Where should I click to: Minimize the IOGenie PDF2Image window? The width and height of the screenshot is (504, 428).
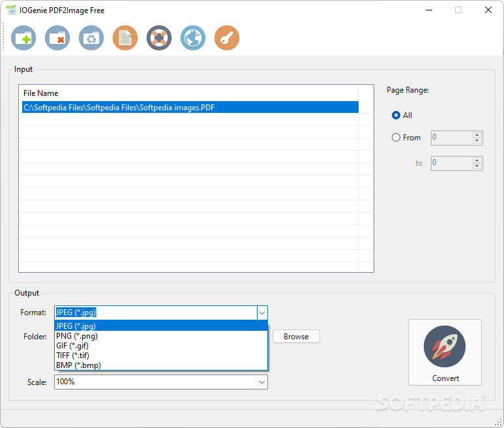[x=429, y=10]
